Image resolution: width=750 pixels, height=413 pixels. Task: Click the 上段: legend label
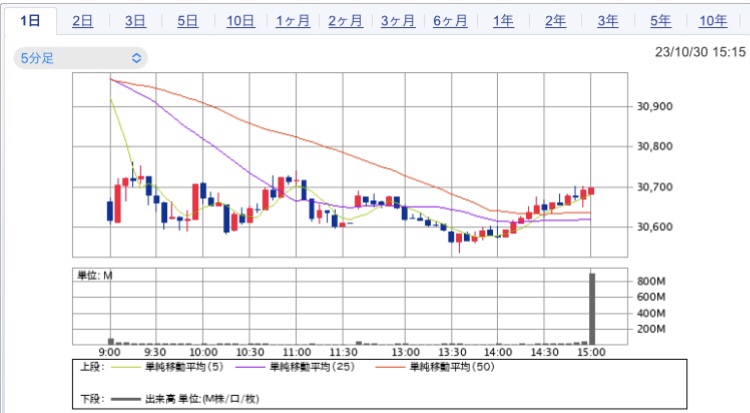(x=91, y=367)
